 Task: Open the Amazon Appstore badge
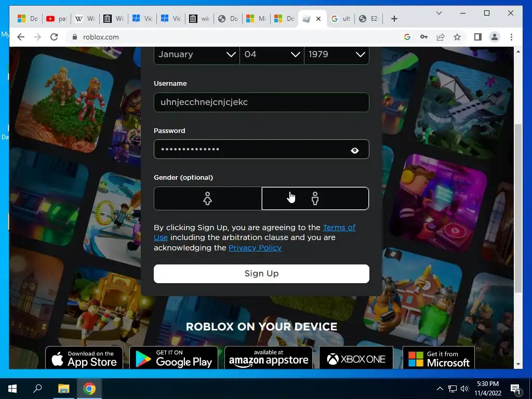click(269, 358)
